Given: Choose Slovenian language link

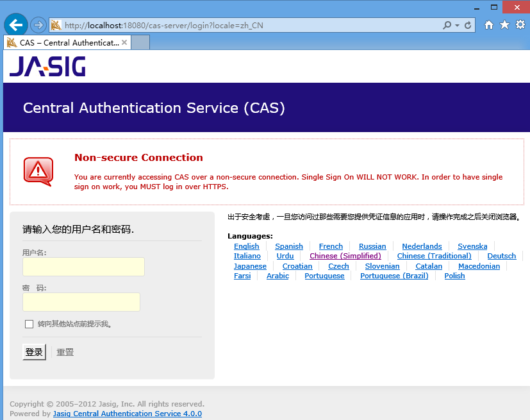Looking at the screenshot, I should (x=383, y=266).
